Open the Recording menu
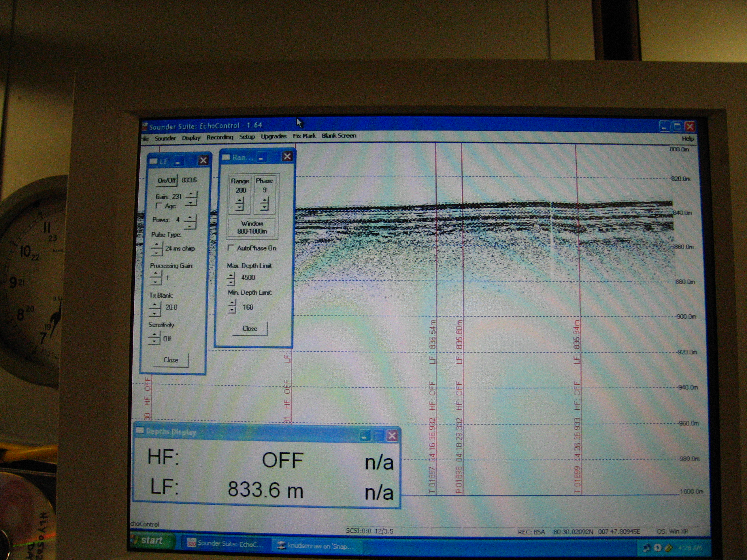 point(220,137)
